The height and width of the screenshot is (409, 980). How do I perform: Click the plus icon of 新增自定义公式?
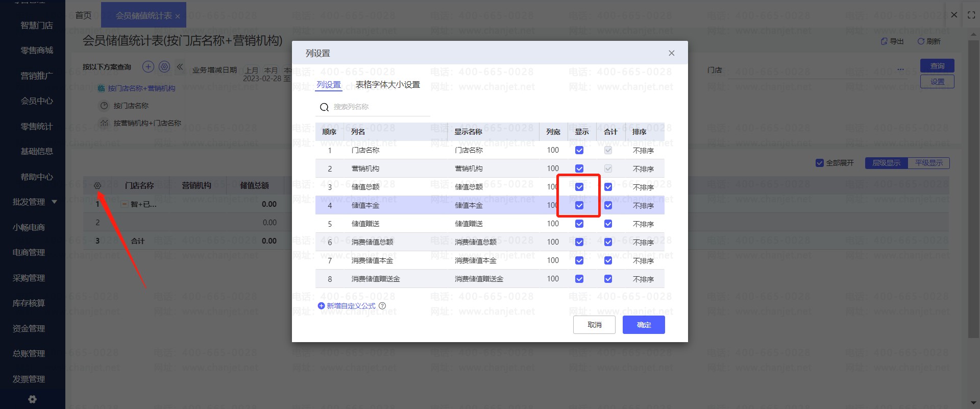pyautogui.click(x=321, y=306)
